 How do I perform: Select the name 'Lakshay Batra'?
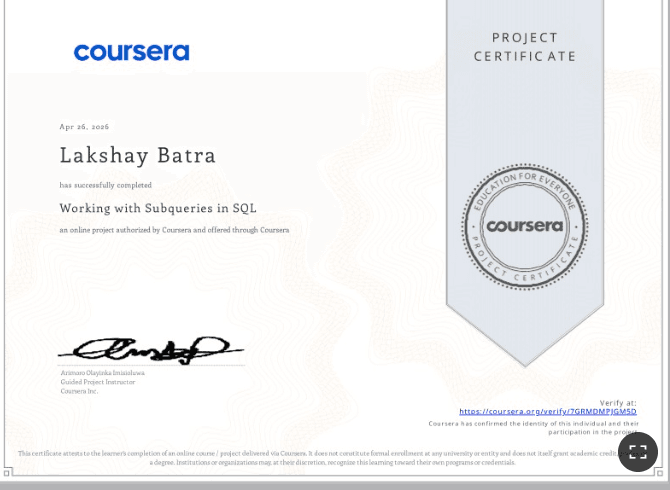[138, 155]
